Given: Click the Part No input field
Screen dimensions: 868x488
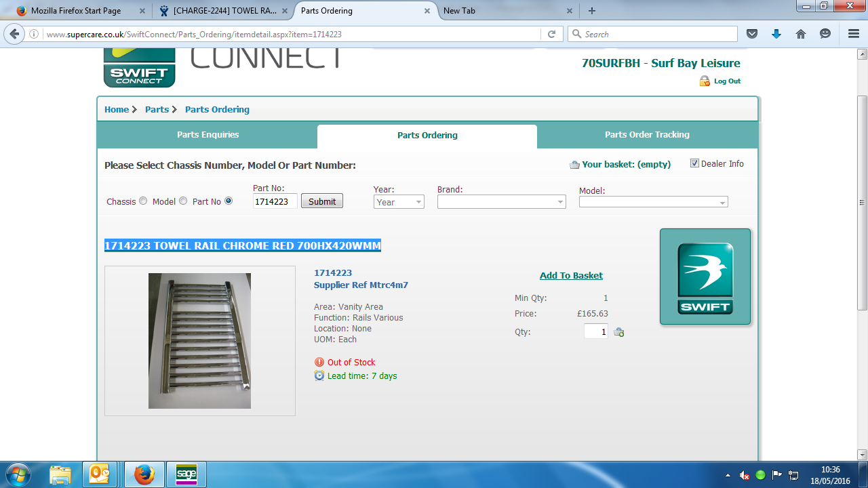Looking at the screenshot, I should point(275,201).
